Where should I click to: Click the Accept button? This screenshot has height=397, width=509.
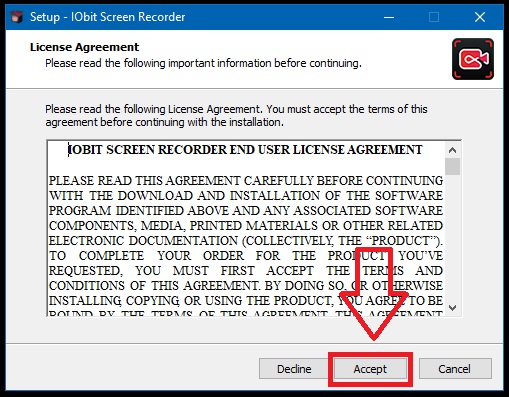click(370, 369)
